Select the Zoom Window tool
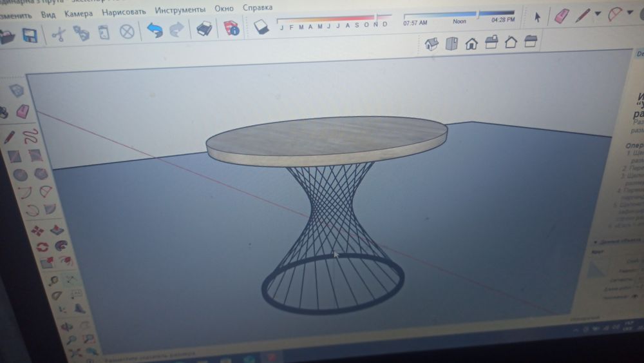Viewport: 644px width, 363px height. pos(89,338)
